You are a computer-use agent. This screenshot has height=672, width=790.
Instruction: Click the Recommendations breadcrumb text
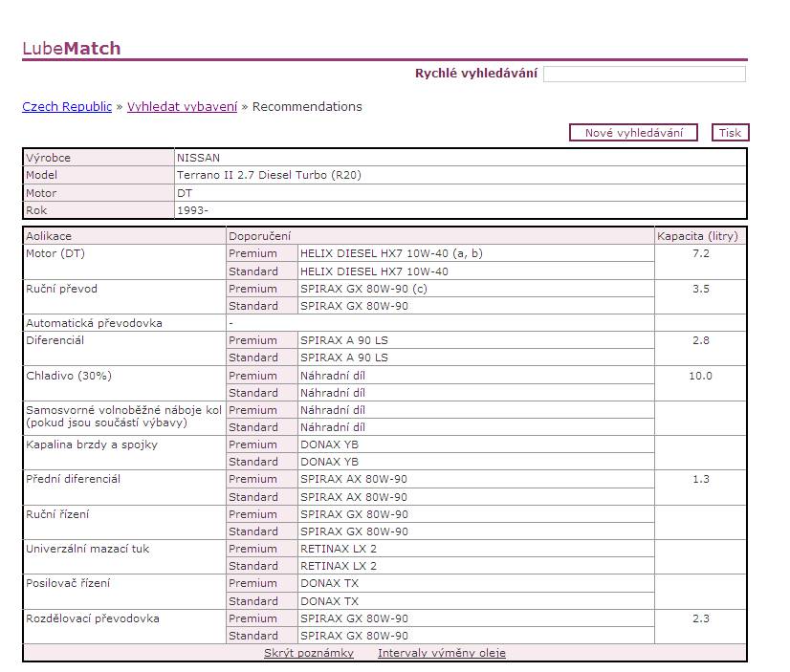pyautogui.click(x=307, y=107)
